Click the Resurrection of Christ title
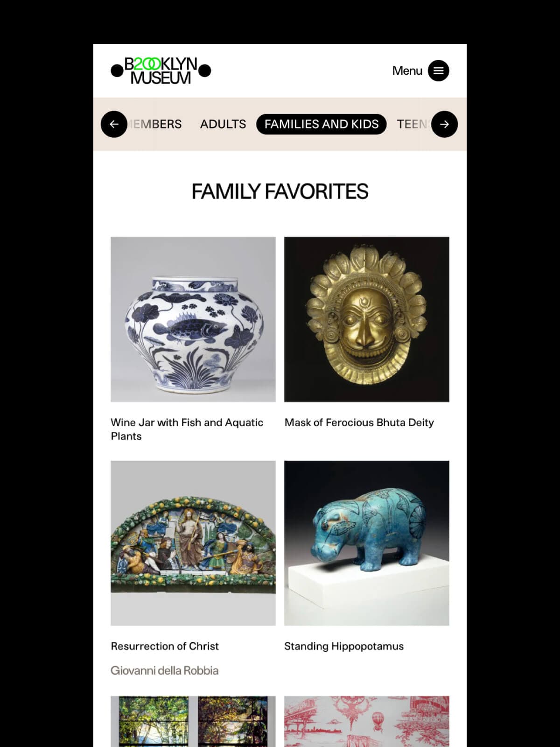Screen dimensions: 560x747 [165, 646]
